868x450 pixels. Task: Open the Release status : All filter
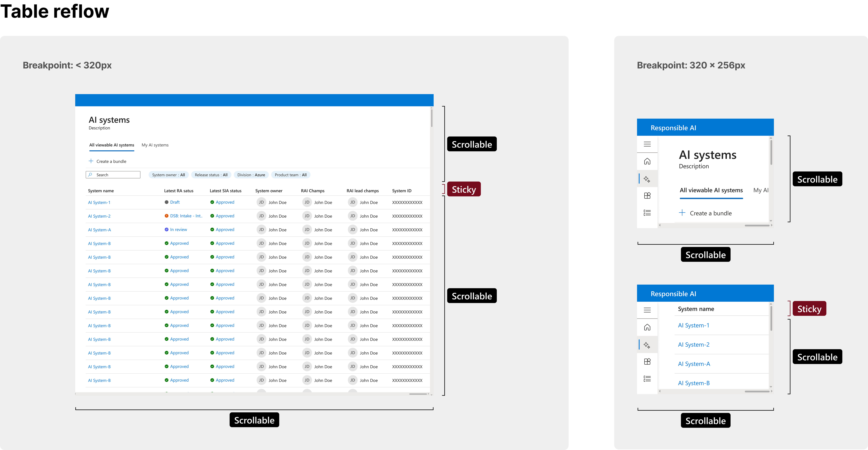[211, 175]
